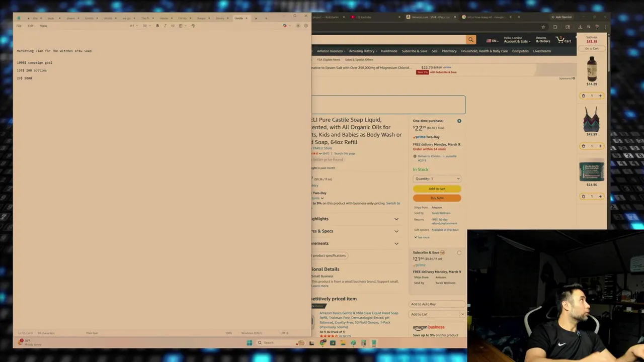Switch to the Google search tab

(486, 17)
